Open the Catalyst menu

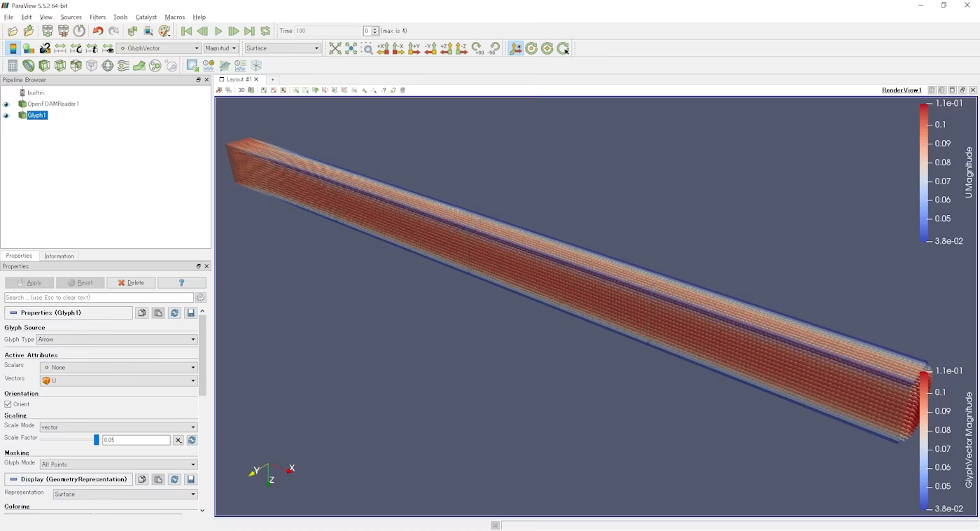coord(146,17)
